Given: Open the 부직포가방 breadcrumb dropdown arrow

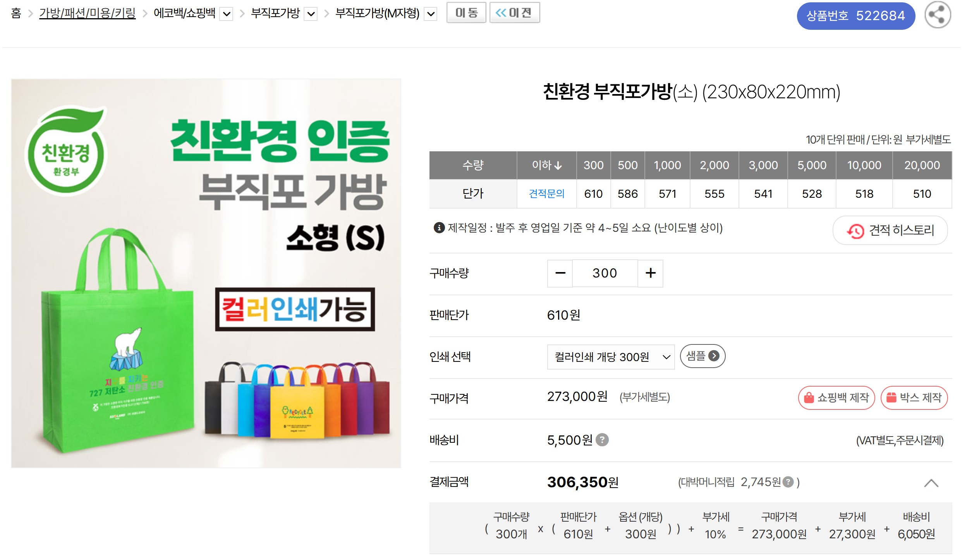Looking at the screenshot, I should [311, 15].
